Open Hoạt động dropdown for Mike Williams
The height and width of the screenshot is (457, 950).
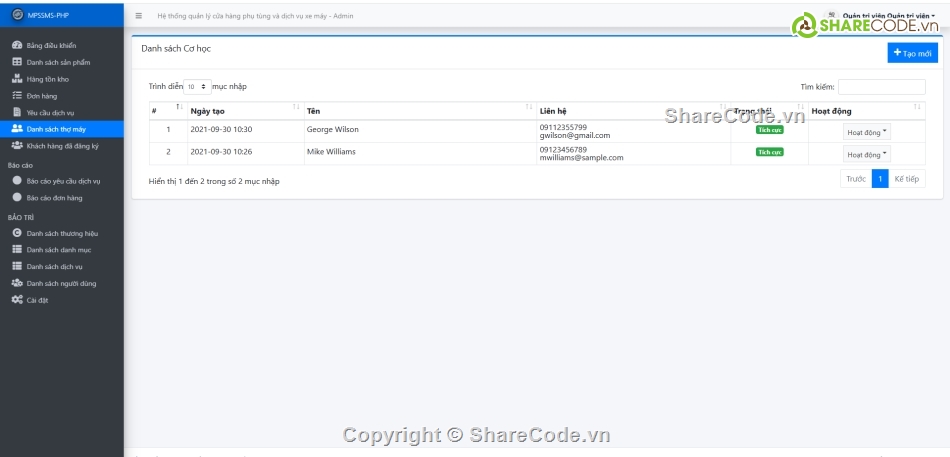point(866,154)
